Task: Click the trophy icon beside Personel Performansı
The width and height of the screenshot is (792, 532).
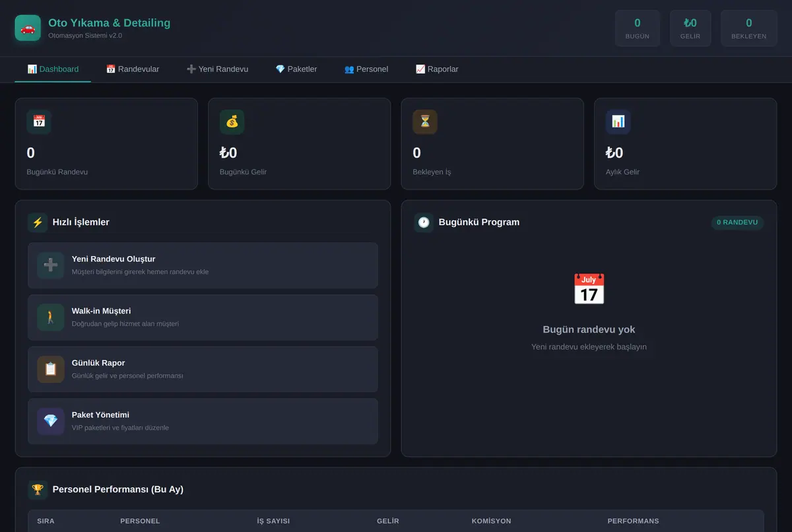Action: [38, 490]
